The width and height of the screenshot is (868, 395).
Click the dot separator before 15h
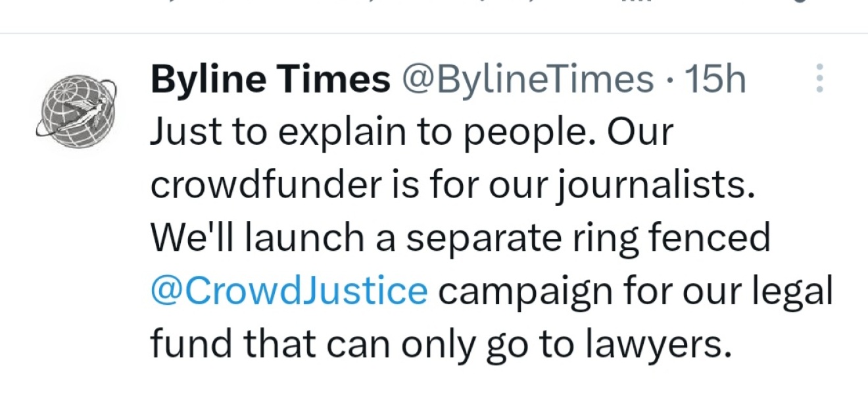coord(669,80)
